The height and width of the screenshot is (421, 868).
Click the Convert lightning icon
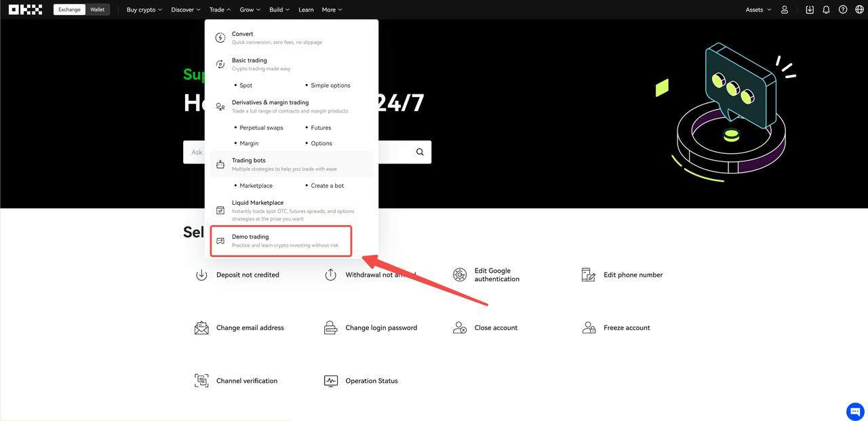220,38
